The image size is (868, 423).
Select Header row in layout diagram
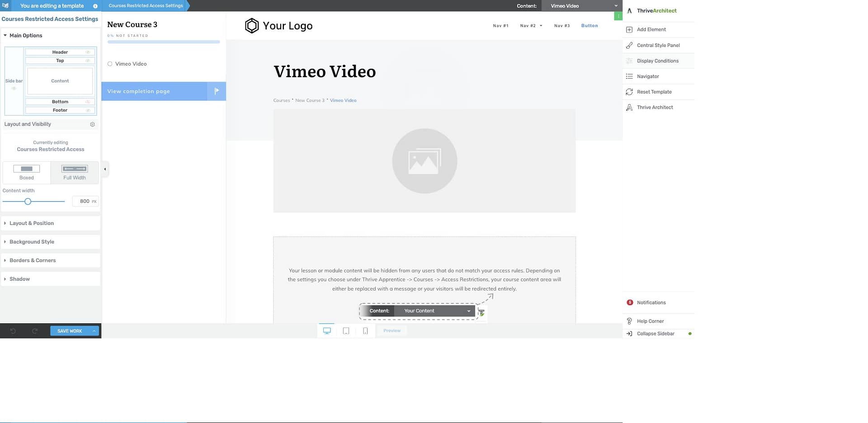pos(60,52)
